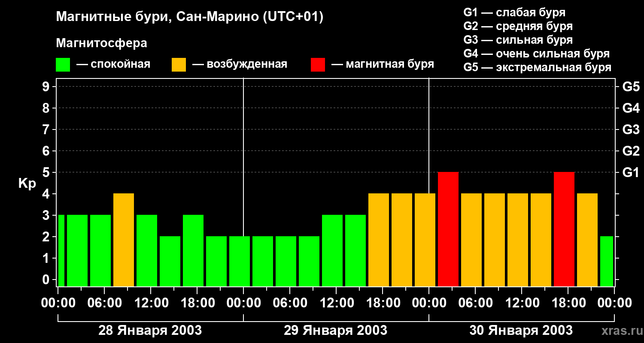Click the — спокойная legend label
This screenshot has height=343, width=644.
pyautogui.click(x=113, y=65)
